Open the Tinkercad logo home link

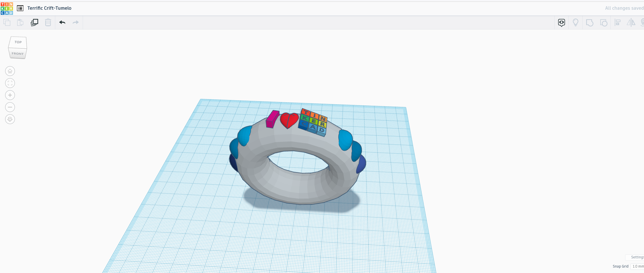pyautogui.click(x=7, y=9)
